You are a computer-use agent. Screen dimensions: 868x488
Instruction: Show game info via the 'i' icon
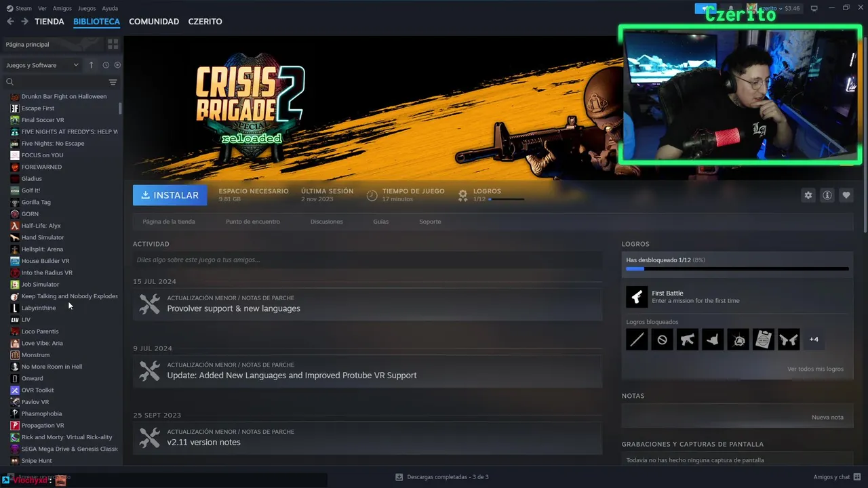coord(827,195)
